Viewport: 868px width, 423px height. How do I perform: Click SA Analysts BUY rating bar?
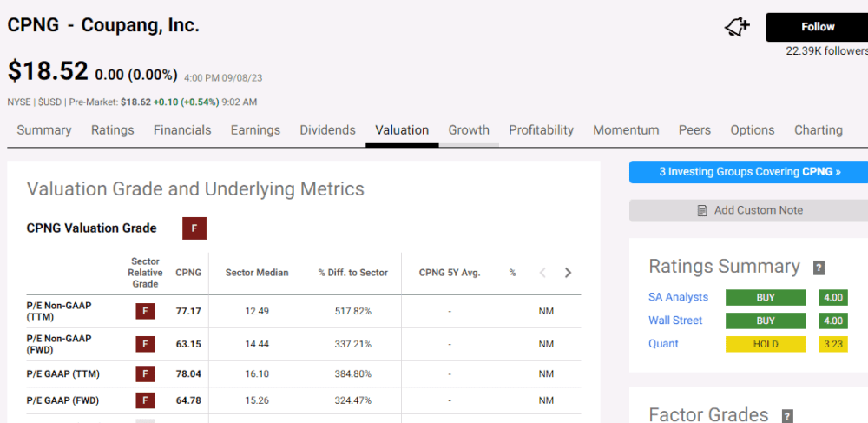point(766,297)
